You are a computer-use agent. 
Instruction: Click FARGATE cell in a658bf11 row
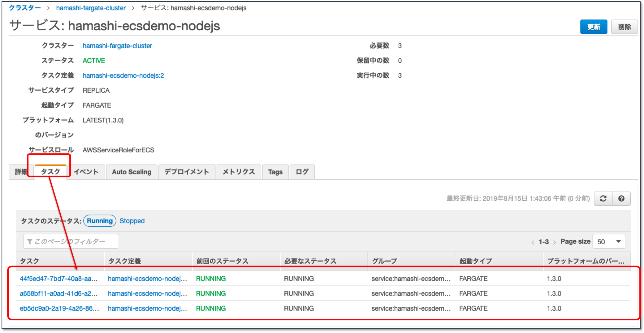(473, 293)
